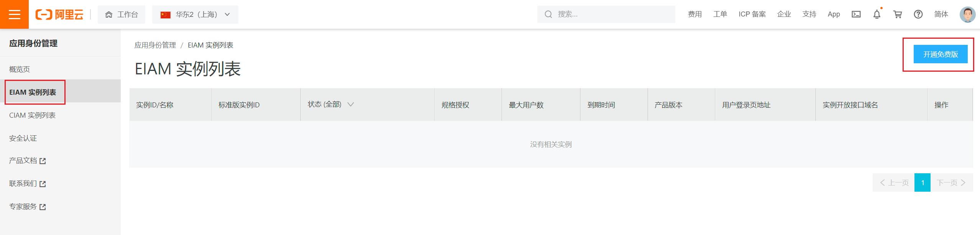Open the user avatar account menu
This screenshot has height=235, width=980.
pyautogui.click(x=967, y=15)
